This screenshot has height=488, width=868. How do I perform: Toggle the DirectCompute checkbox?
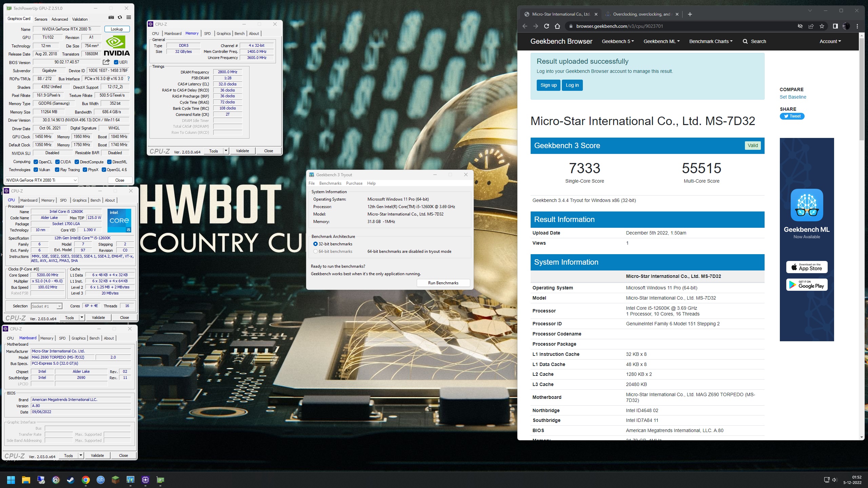tap(77, 162)
